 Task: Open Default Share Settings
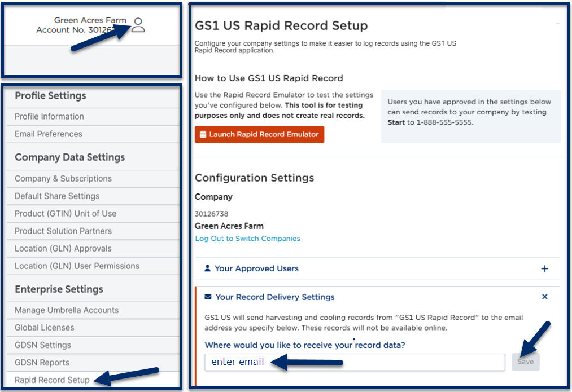point(57,196)
